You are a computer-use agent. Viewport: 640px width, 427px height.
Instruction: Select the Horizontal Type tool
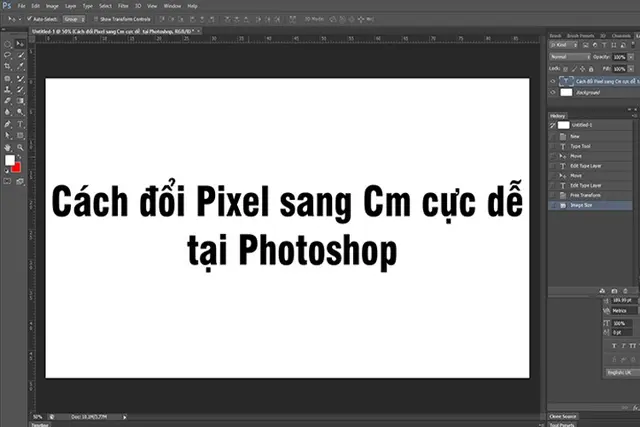point(20,124)
